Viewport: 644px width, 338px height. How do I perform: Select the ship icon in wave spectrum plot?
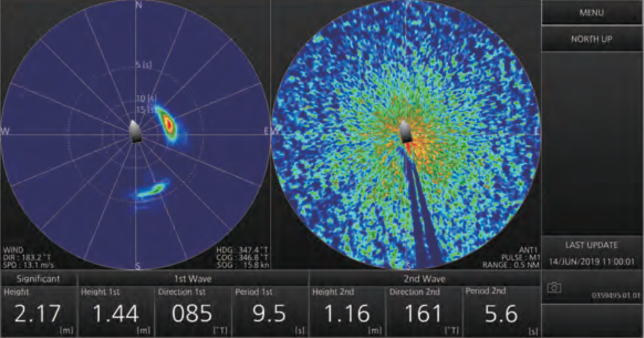(136, 130)
